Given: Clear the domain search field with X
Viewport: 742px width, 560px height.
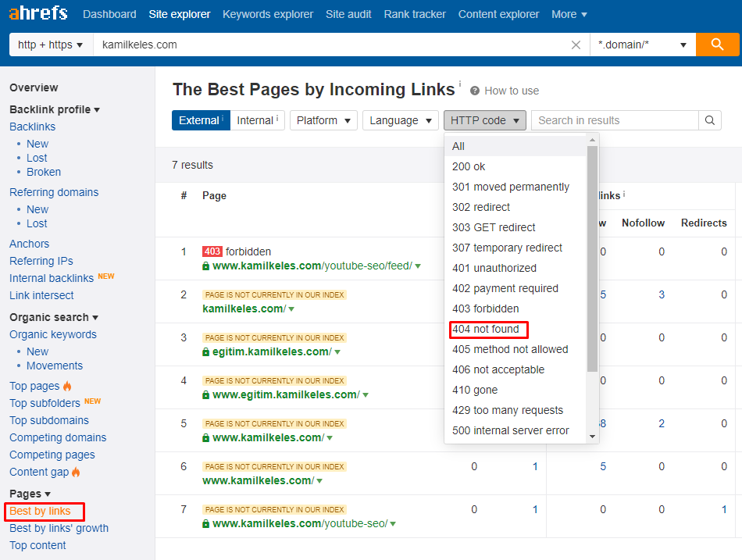Looking at the screenshot, I should point(576,45).
